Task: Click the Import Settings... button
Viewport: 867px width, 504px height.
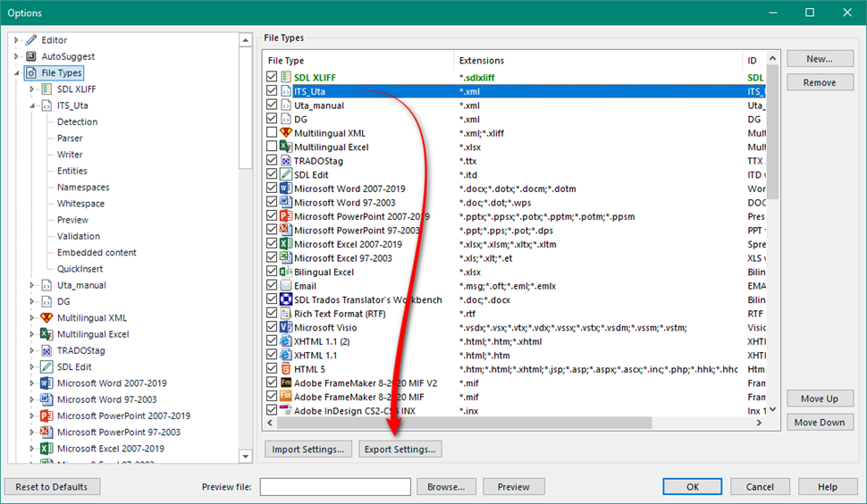Action: (x=308, y=449)
